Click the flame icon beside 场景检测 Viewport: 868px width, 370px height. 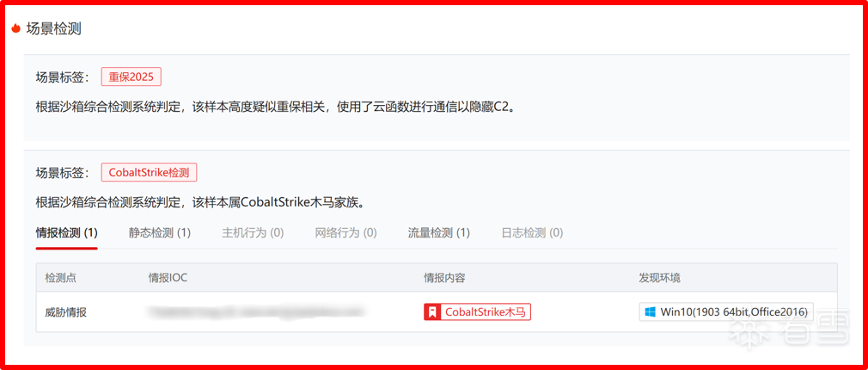(x=16, y=28)
